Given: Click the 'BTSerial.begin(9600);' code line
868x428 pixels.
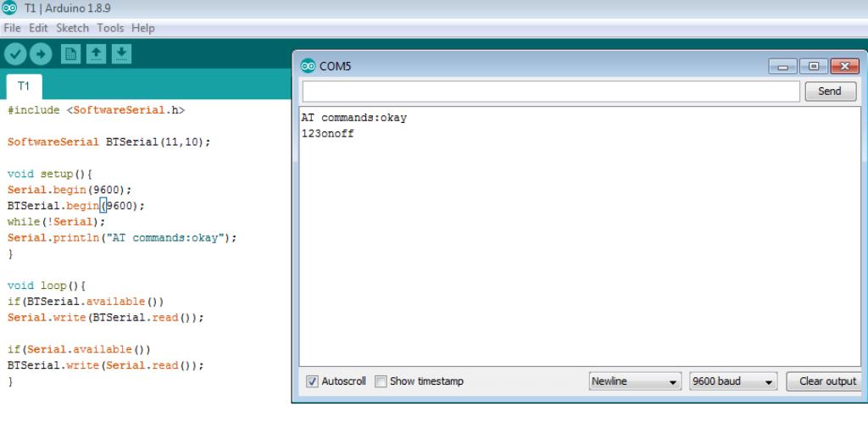Looking at the screenshot, I should (75, 206).
